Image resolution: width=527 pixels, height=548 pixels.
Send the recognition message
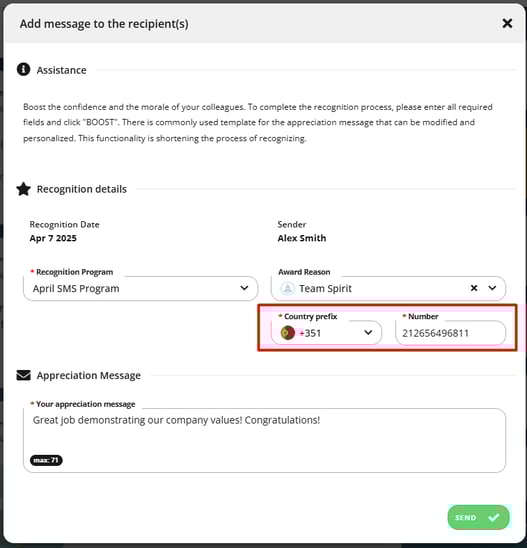pyautogui.click(x=478, y=517)
